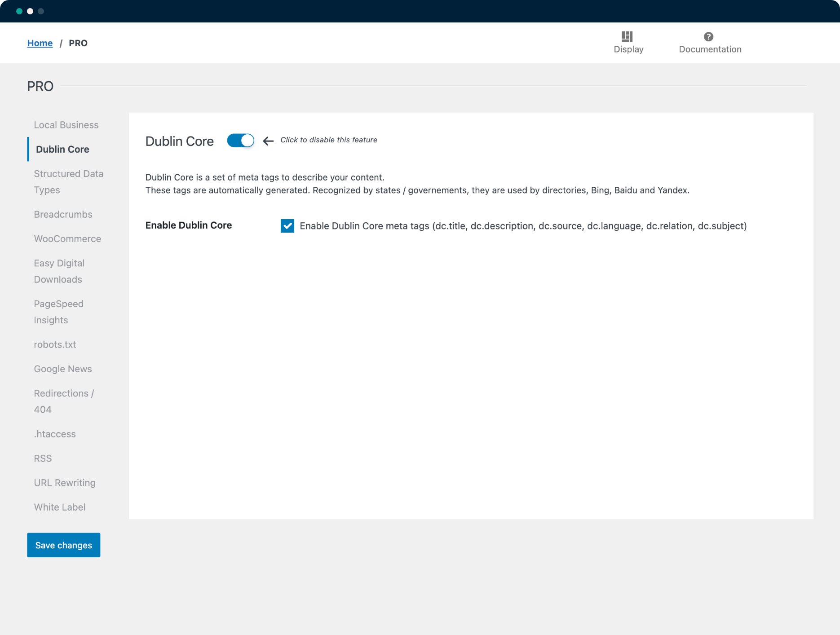The height and width of the screenshot is (635, 840).
Task: Open the White Label tab
Action: click(x=60, y=507)
